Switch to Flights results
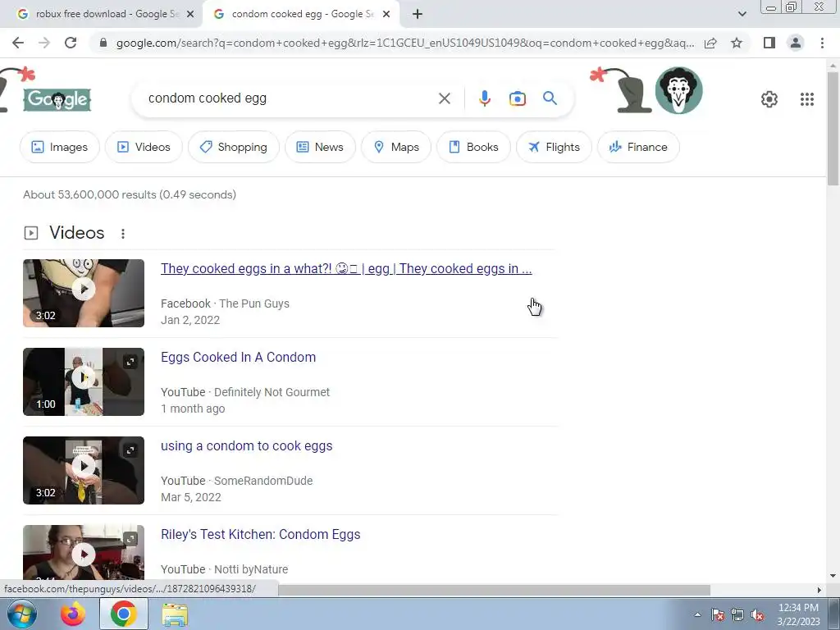This screenshot has width=840, height=630. point(554,147)
